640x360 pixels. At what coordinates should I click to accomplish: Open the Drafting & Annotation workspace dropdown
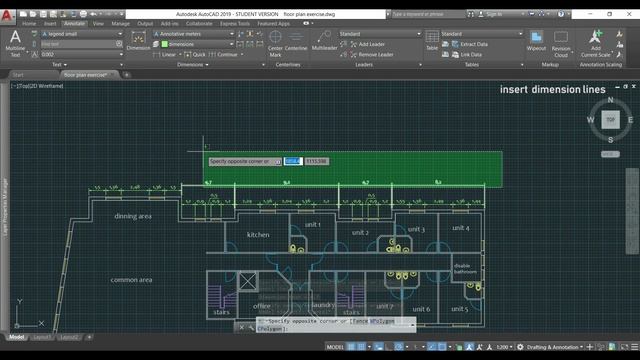pos(555,347)
